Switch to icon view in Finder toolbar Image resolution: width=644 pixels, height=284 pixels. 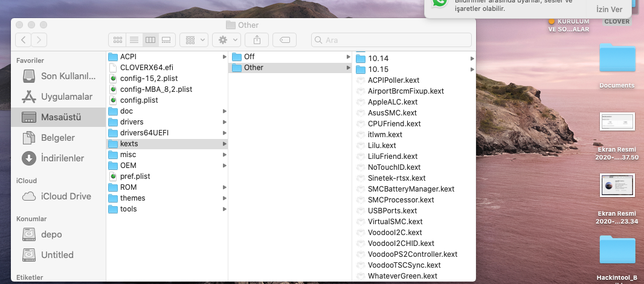point(118,40)
